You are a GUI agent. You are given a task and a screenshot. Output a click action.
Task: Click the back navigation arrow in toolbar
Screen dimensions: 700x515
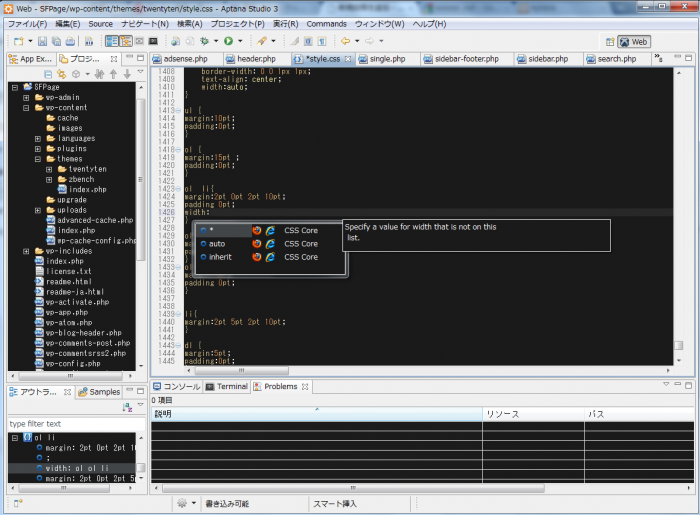pyautogui.click(x=346, y=41)
